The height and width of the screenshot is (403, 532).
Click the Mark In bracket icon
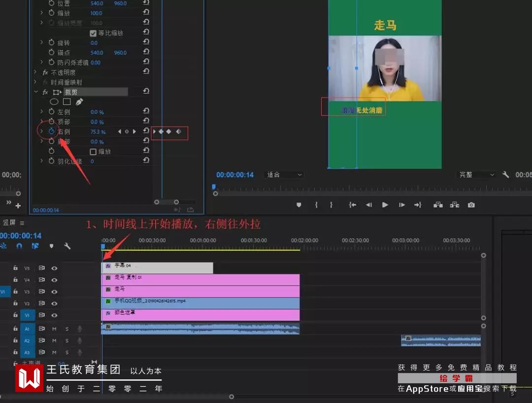(x=316, y=205)
